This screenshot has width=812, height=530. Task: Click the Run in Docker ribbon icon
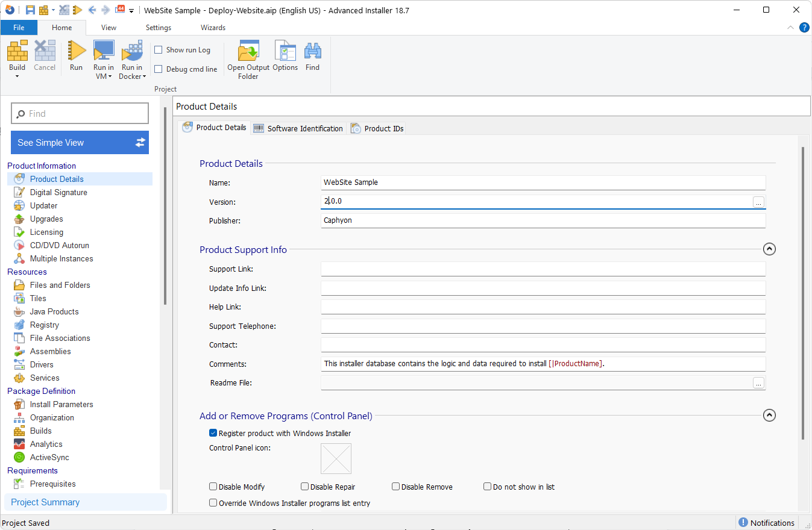132,51
